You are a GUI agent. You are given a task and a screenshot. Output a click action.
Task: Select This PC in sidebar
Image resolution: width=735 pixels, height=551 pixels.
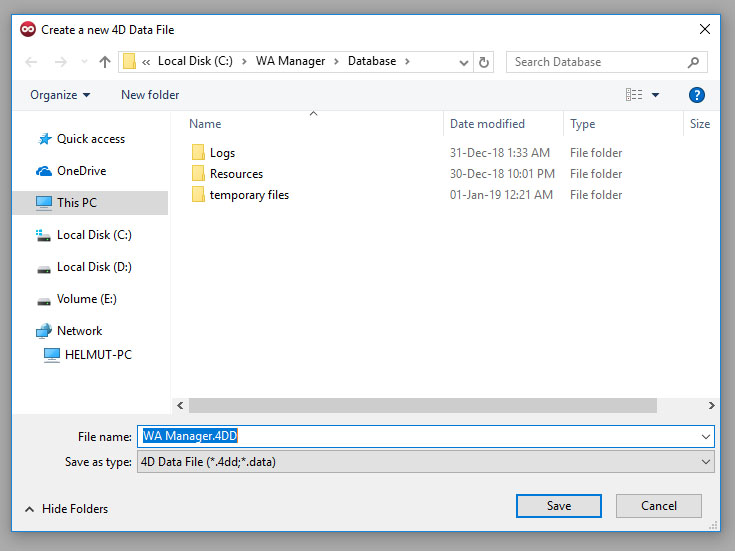(90, 203)
